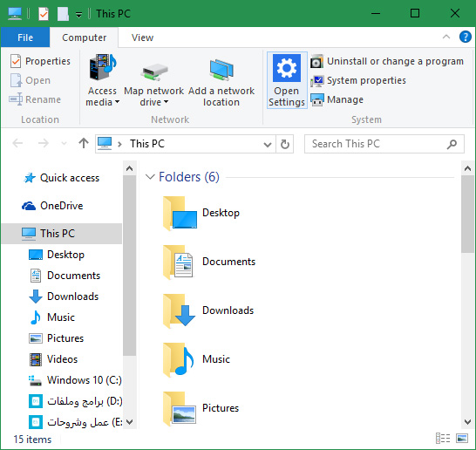Select Videos in navigation pane

53,359
